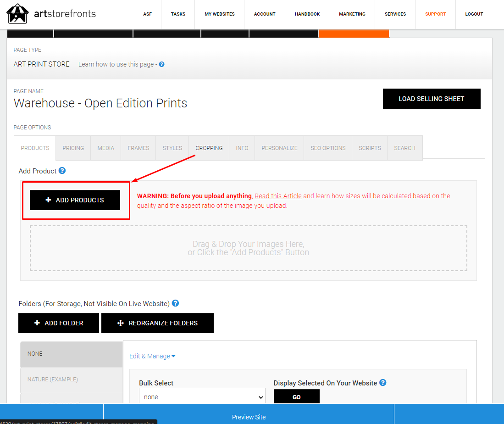This screenshot has width=504, height=424.
Task: Switch to the Scripts tab
Action: click(370, 148)
